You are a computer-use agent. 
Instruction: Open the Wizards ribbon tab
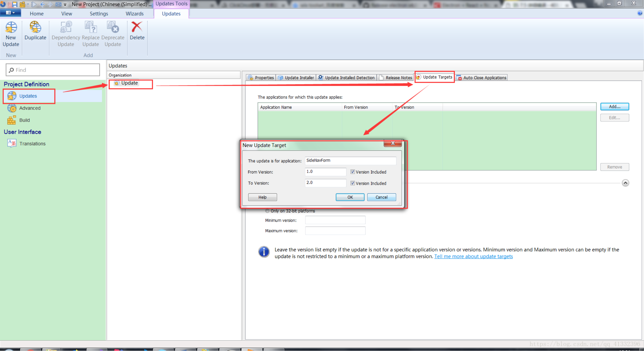coord(134,14)
